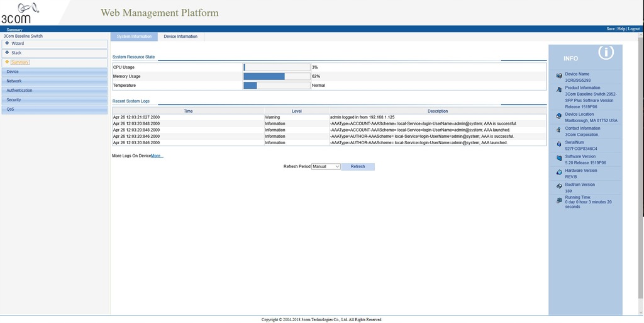Click the SerialNum icon

(x=559, y=145)
